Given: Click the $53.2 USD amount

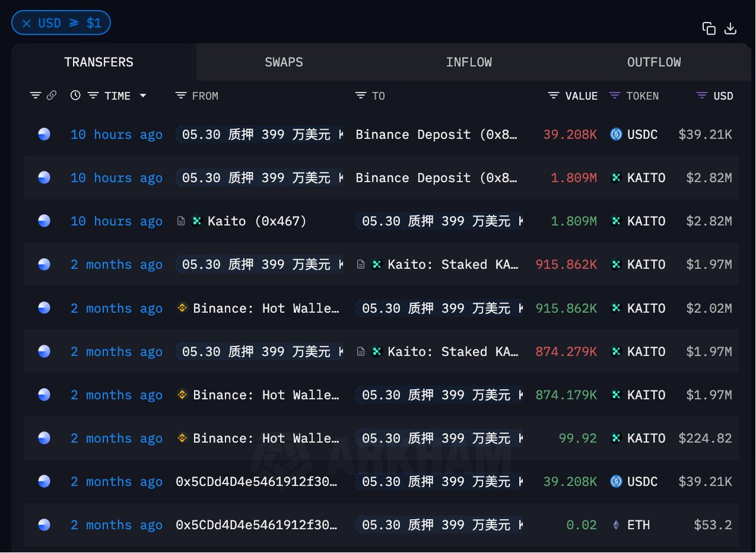Looking at the screenshot, I should [x=713, y=525].
